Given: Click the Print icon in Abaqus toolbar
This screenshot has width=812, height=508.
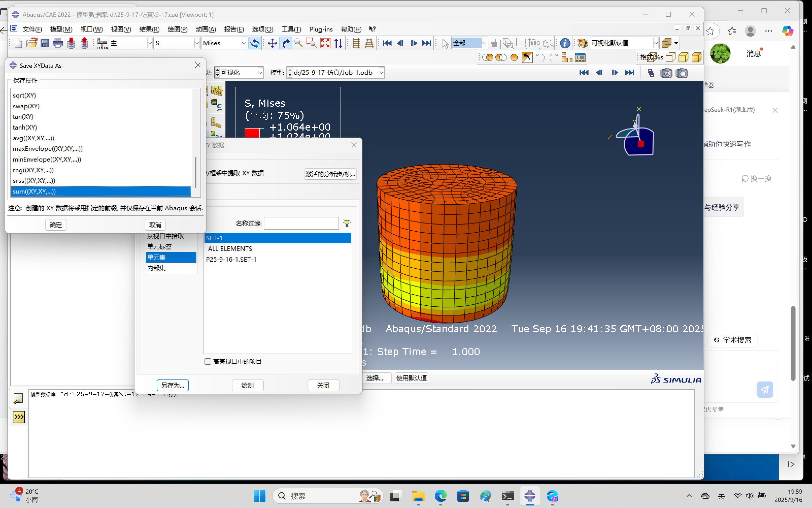Looking at the screenshot, I should tap(58, 43).
